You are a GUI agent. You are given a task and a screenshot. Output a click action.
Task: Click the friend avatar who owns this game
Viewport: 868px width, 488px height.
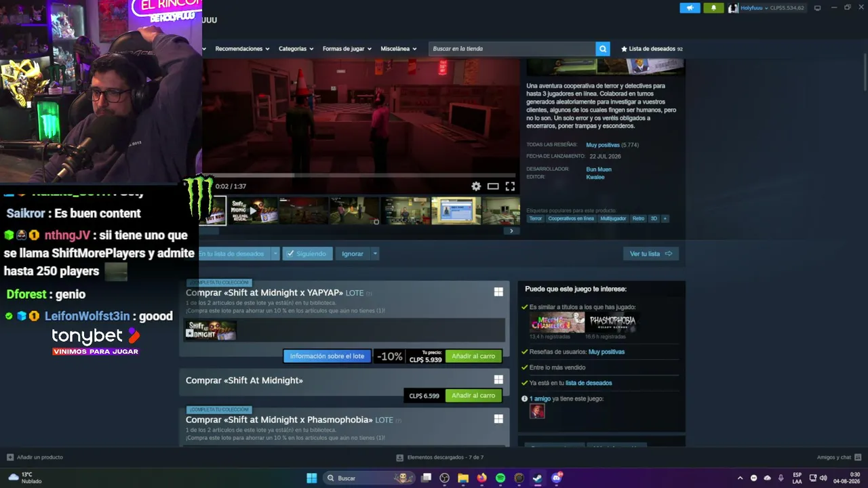537,411
